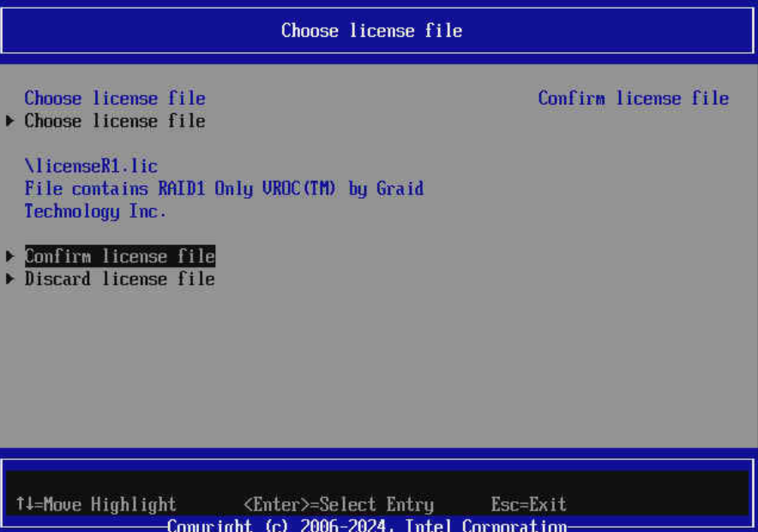Click the 'File contains RAID1 Only VROC(TM)' description
Viewport: 758px width, 532px height.
[225, 188]
